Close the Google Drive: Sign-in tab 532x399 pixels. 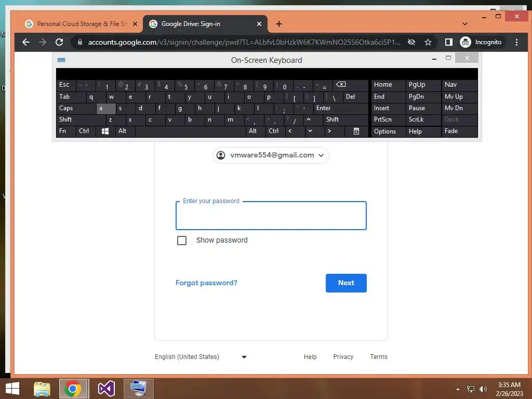[x=259, y=24]
